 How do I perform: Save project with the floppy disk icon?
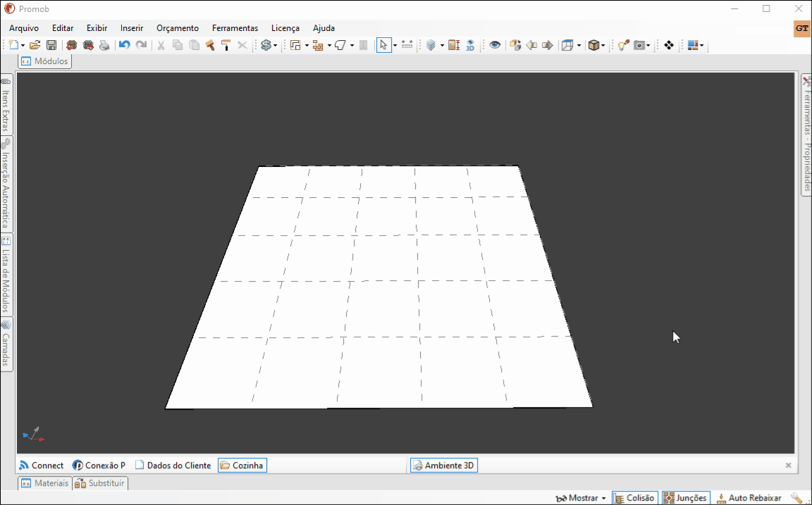tap(51, 45)
